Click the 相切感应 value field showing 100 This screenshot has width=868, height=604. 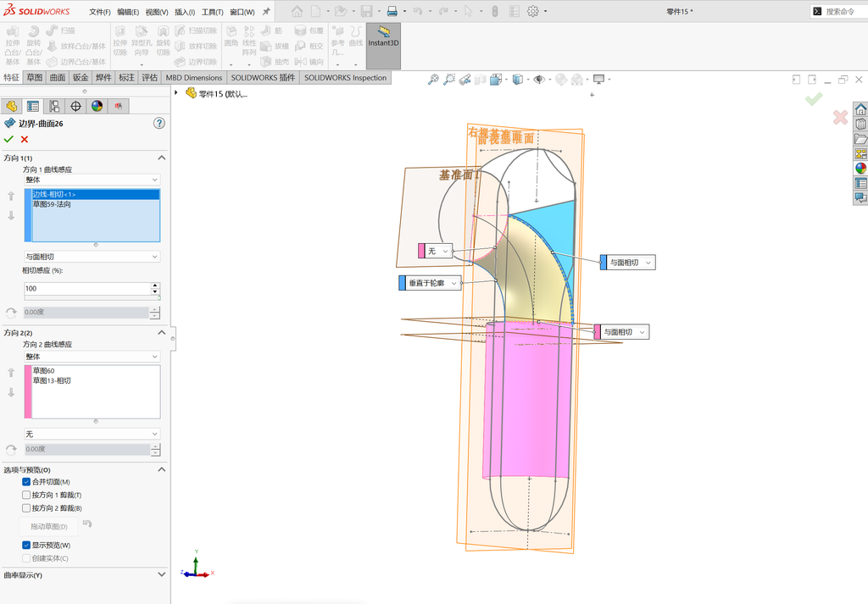(87, 288)
